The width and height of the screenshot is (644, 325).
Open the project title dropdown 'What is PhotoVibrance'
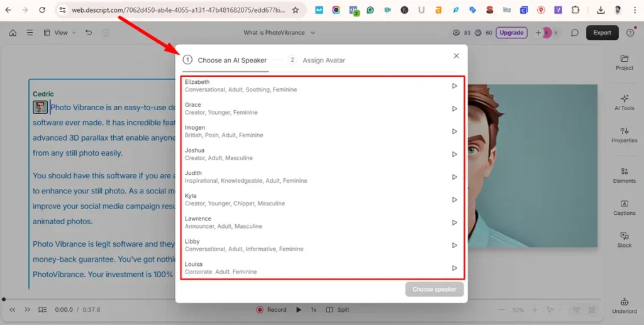point(279,33)
